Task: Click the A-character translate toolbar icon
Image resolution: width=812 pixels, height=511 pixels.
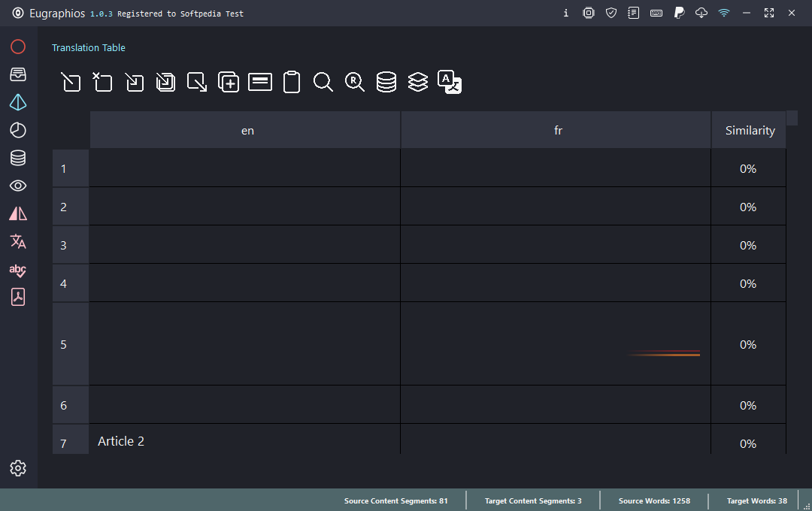Action: (x=450, y=82)
